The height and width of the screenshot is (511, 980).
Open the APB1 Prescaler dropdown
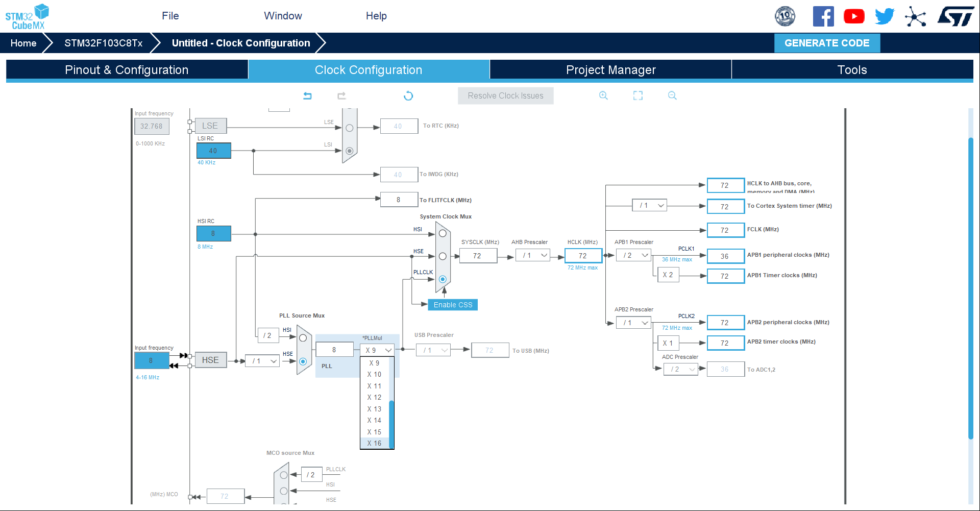pos(633,255)
